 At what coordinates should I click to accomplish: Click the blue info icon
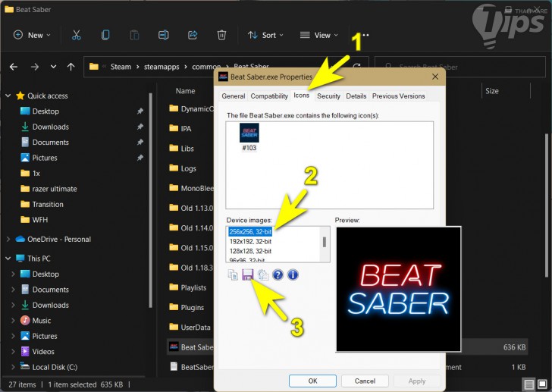293,274
